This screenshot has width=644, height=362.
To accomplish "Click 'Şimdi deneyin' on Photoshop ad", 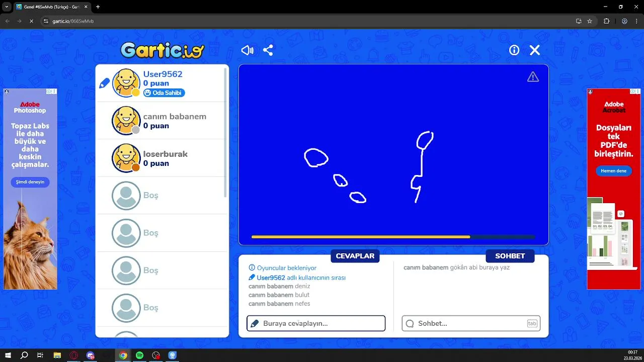I will click(x=30, y=182).
